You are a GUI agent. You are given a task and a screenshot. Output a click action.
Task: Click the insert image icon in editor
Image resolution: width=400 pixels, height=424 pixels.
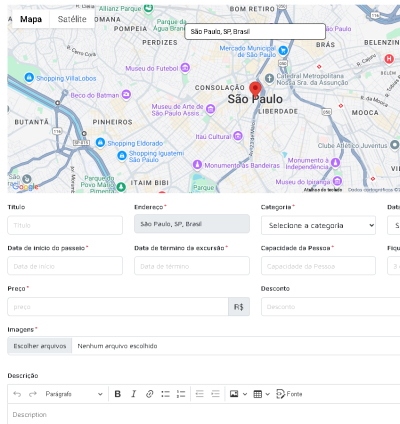(x=234, y=394)
